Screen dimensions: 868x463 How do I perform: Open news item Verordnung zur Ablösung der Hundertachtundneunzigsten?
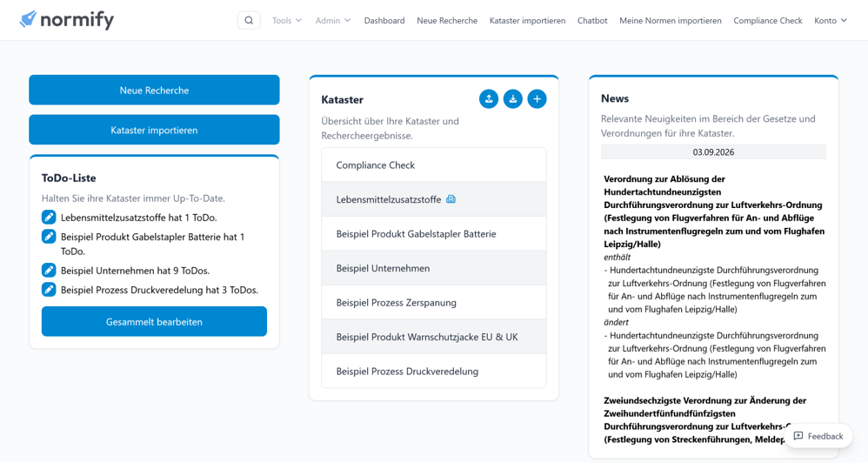[714, 211]
